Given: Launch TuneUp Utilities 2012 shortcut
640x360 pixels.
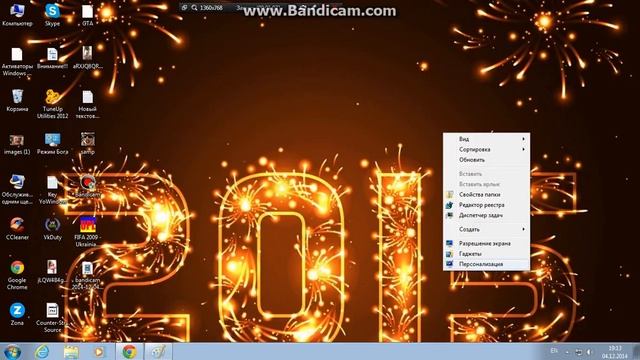Looking at the screenshot, I should point(52,104).
